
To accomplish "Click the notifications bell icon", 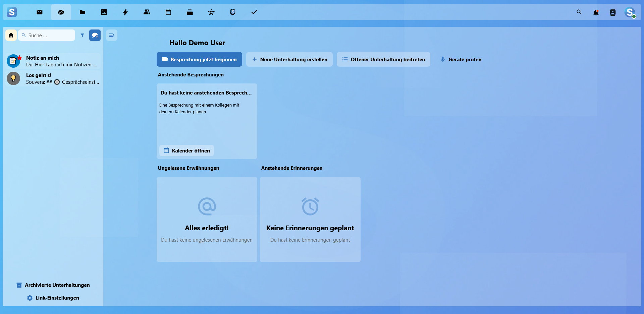I will (596, 12).
